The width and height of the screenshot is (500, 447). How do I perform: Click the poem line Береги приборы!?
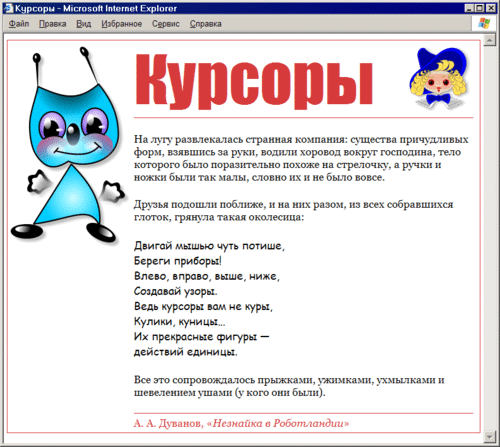(x=178, y=261)
